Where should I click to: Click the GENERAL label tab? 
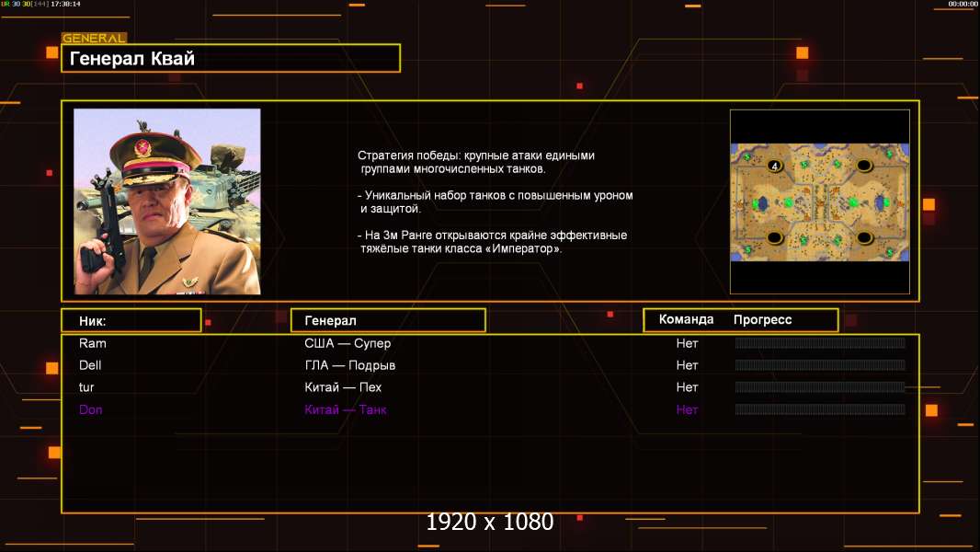[94, 39]
